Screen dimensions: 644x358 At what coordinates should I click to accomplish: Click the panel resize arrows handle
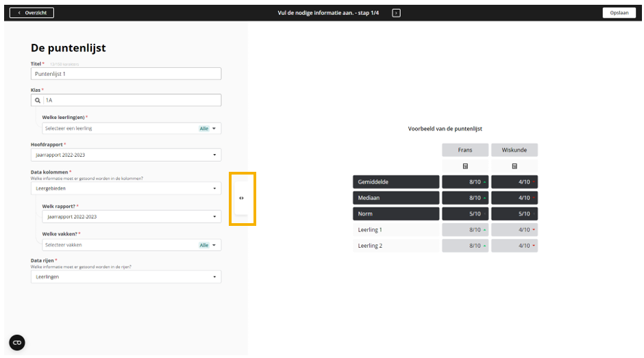click(241, 199)
